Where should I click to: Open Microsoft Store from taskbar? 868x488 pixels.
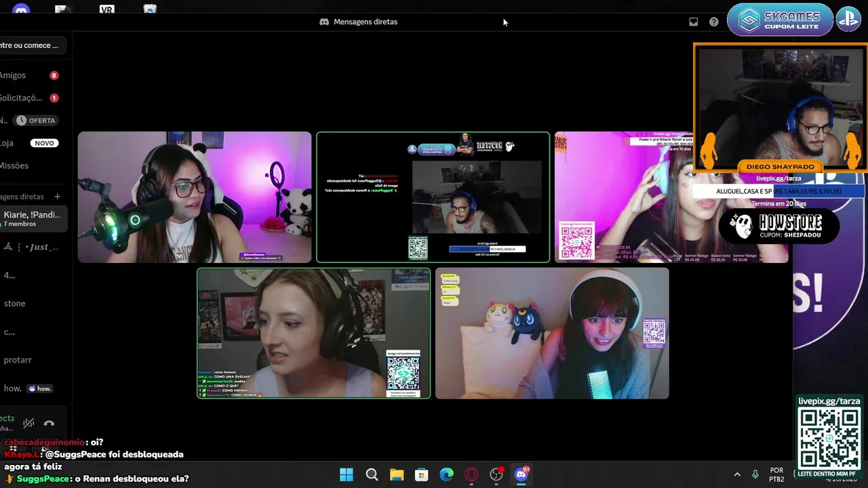coord(421,474)
